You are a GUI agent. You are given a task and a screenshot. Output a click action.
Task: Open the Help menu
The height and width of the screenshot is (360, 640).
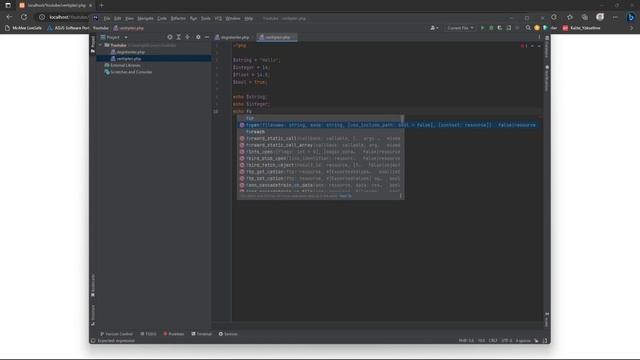pos(249,18)
